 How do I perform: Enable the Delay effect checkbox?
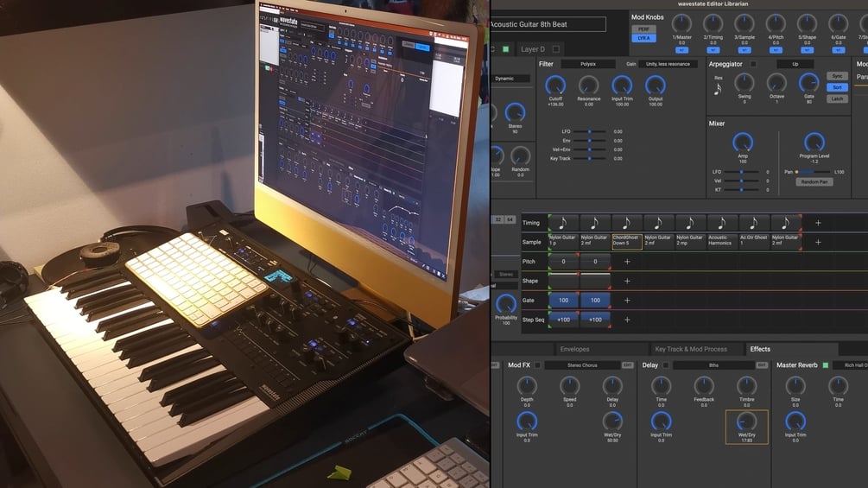click(665, 365)
